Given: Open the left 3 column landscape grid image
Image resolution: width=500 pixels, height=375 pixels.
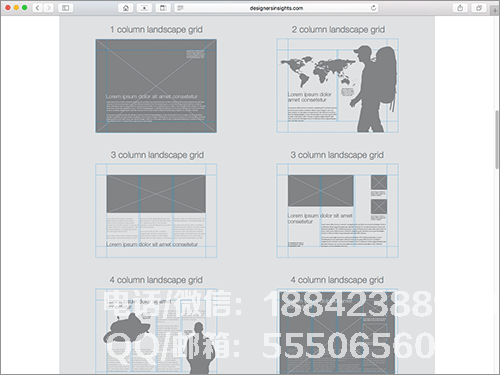Looking at the screenshot, I should (x=156, y=211).
